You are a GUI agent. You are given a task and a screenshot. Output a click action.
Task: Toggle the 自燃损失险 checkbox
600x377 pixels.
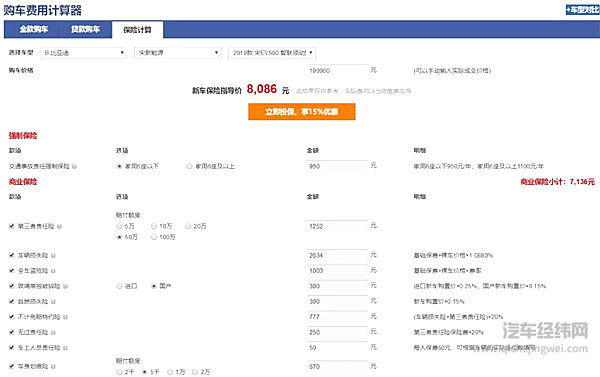[11, 301]
